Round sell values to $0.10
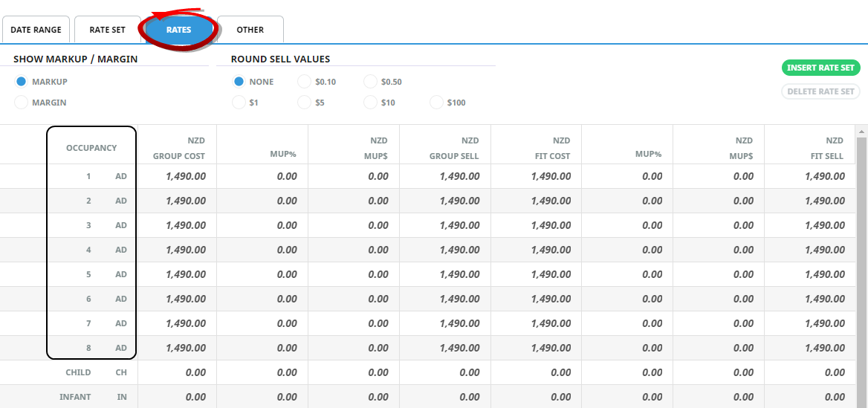The height and width of the screenshot is (408, 868). point(304,82)
